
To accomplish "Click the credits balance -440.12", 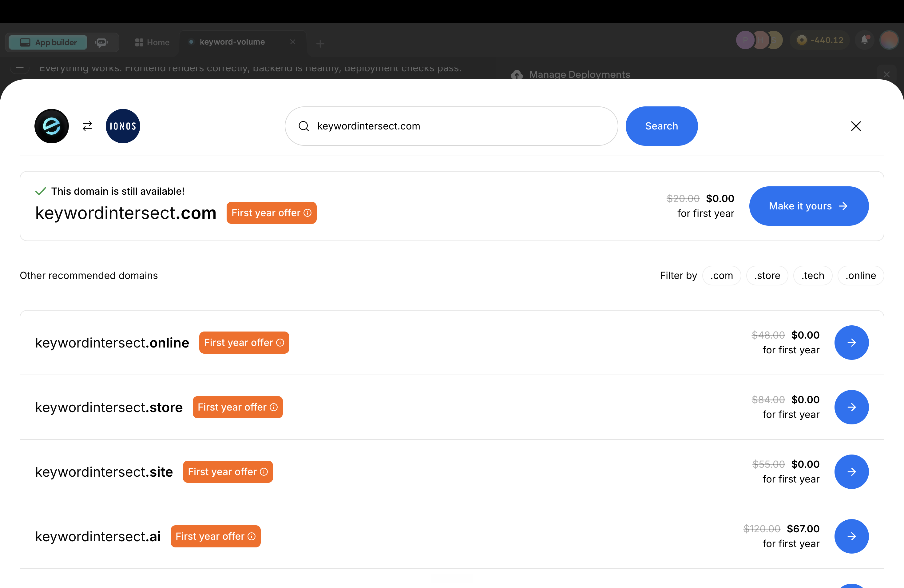I will coord(820,40).
